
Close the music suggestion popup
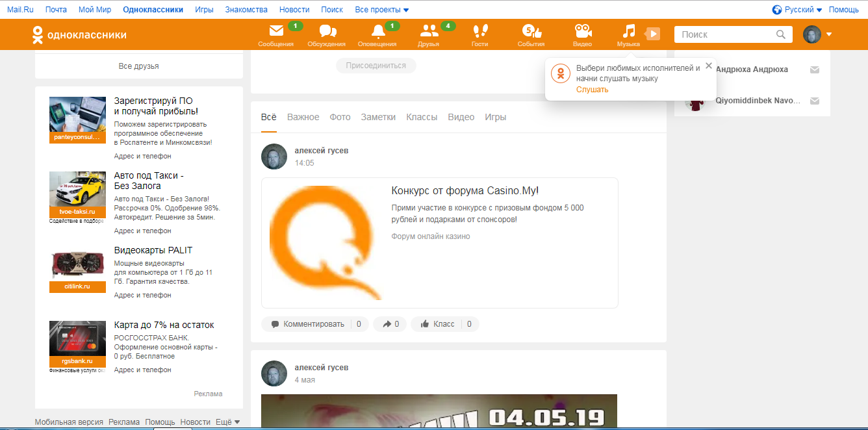click(x=709, y=66)
